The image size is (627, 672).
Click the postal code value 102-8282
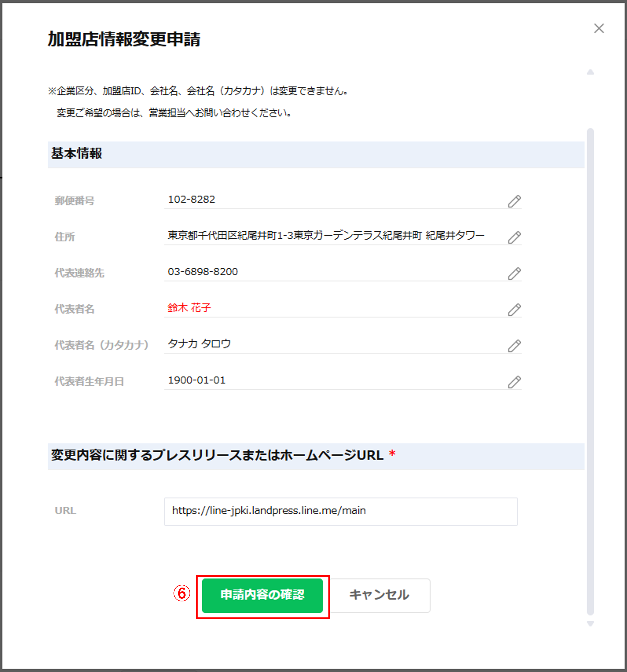tap(191, 200)
